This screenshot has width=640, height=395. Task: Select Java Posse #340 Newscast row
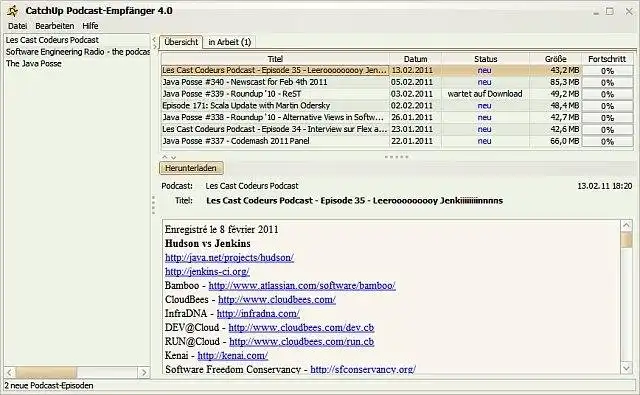(397, 82)
